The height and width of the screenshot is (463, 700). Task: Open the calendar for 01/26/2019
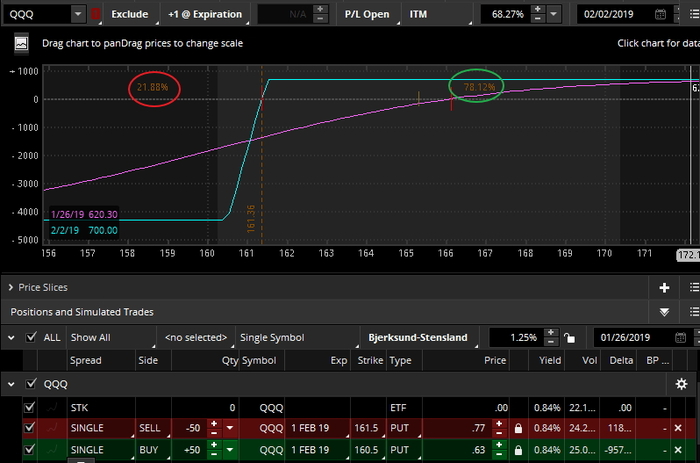680,338
